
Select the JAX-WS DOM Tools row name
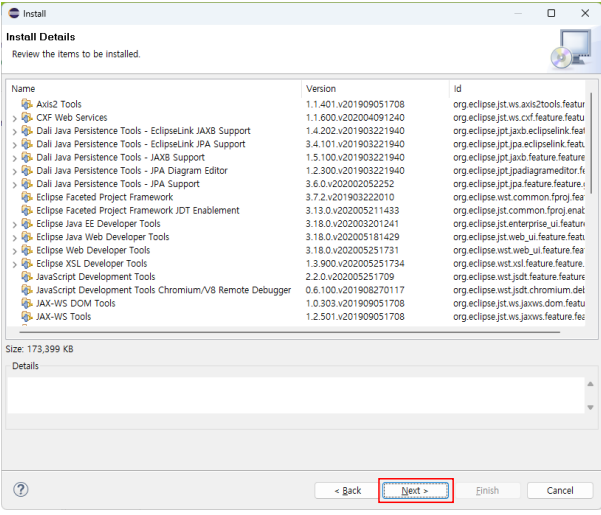point(76,303)
